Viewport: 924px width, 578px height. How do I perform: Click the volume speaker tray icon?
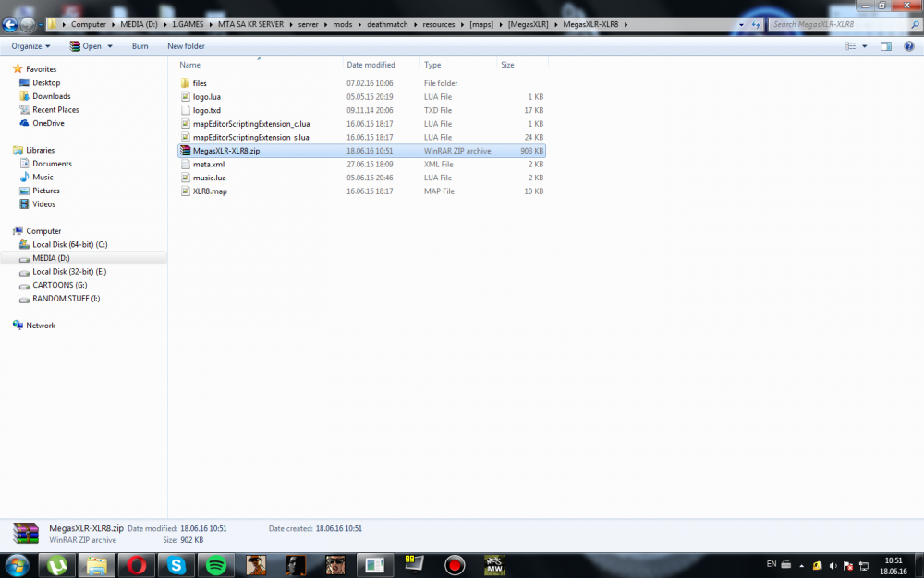pyautogui.click(x=833, y=566)
